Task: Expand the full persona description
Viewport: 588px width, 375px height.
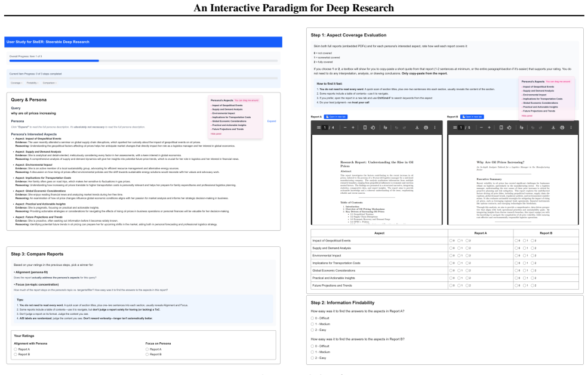Action: [x=272, y=121]
